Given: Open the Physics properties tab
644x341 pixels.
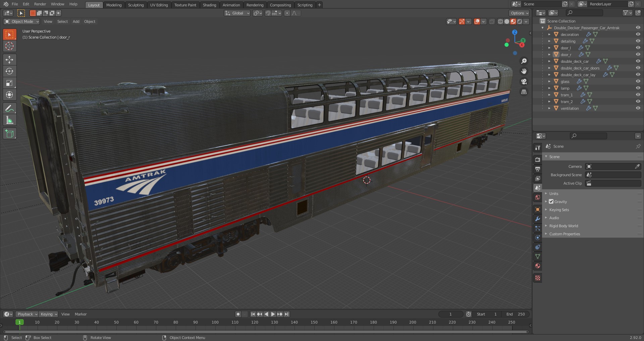Looking at the screenshot, I should 538,238.
